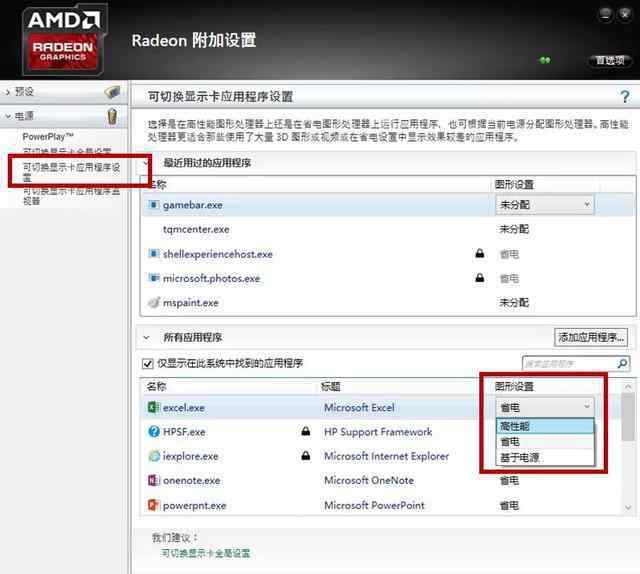The width and height of the screenshot is (640, 574).
Task: Click the 省电 value for onenote.exe
Action: pos(510,481)
